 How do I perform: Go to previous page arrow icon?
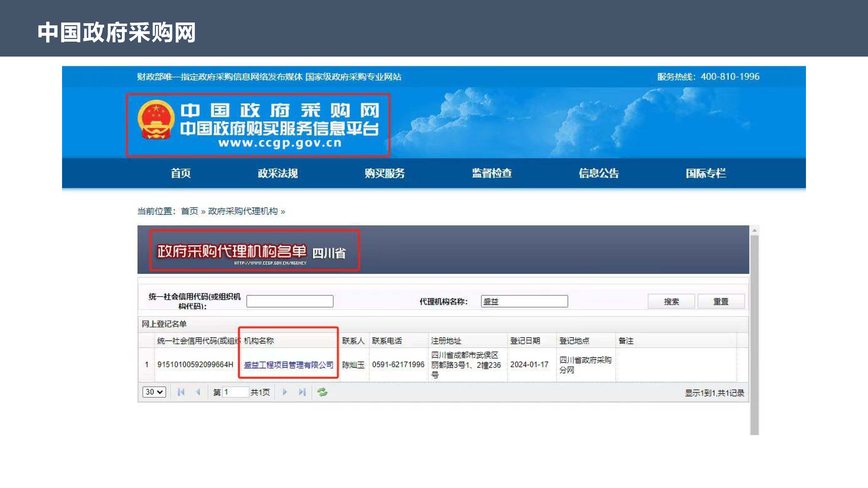click(x=198, y=392)
